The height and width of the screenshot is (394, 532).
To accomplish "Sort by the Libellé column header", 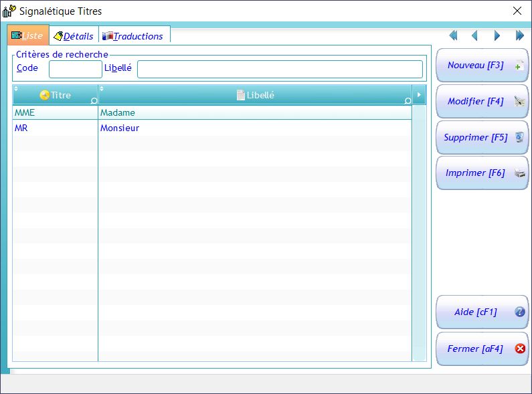I will pos(255,95).
